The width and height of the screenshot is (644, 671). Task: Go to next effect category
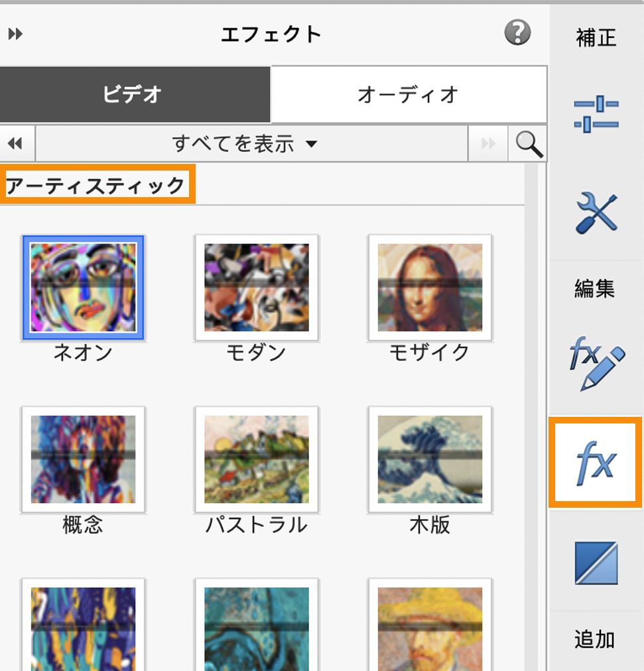point(488,143)
